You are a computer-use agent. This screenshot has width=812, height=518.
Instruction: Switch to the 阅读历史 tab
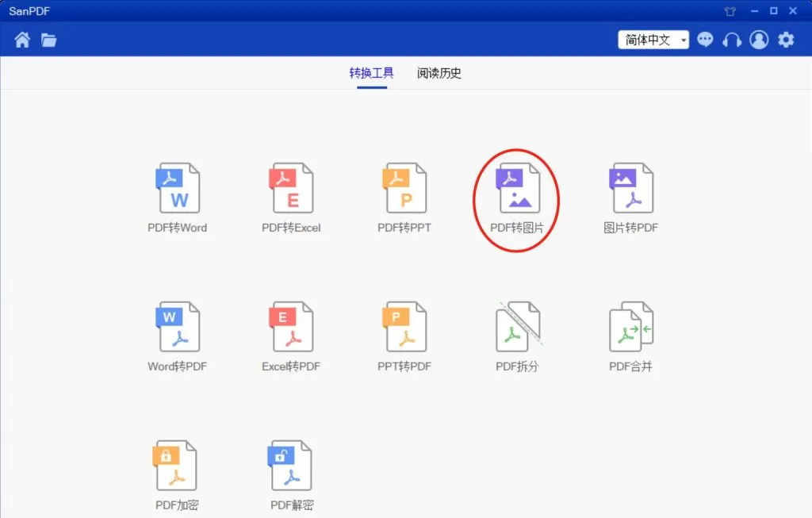[x=439, y=73]
